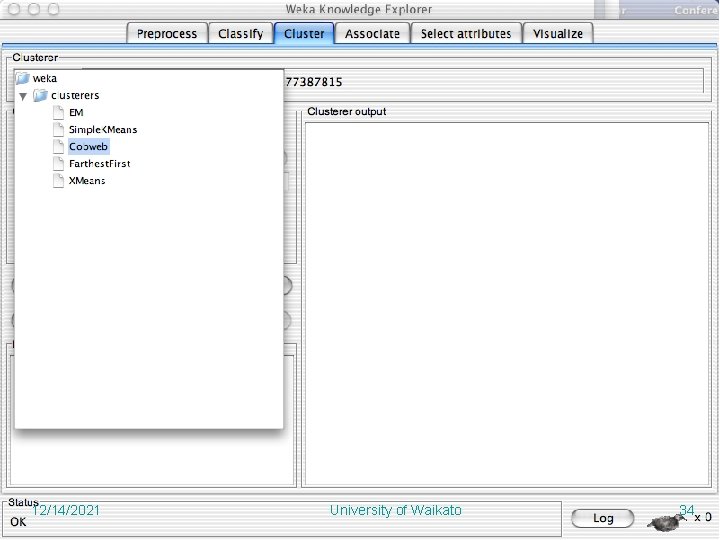
Task: Switch to the Preprocess tab
Action: (x=167, y=34)
